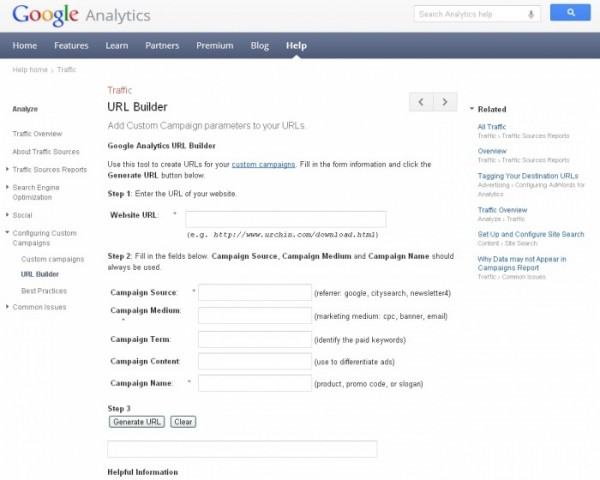Open the Features nav tab
Screen dimensions: 600x480
coord(71,46)
